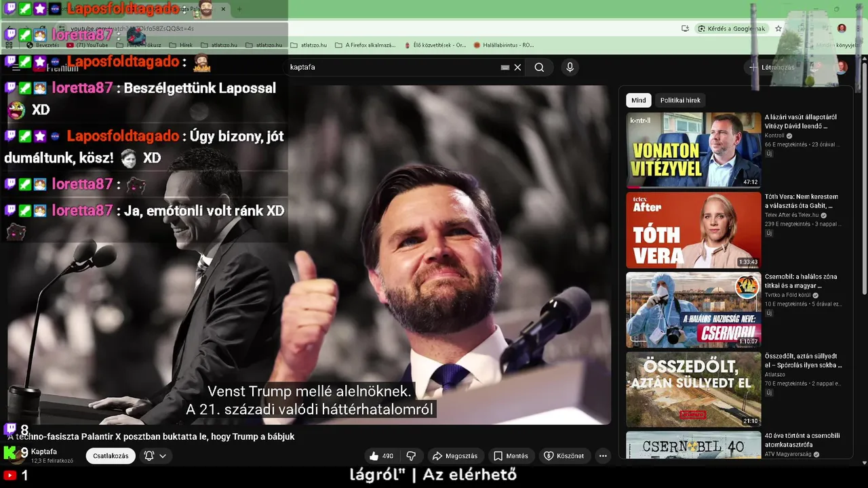Click 'Kérdés a Google-nak' button

tap(731, 28)
